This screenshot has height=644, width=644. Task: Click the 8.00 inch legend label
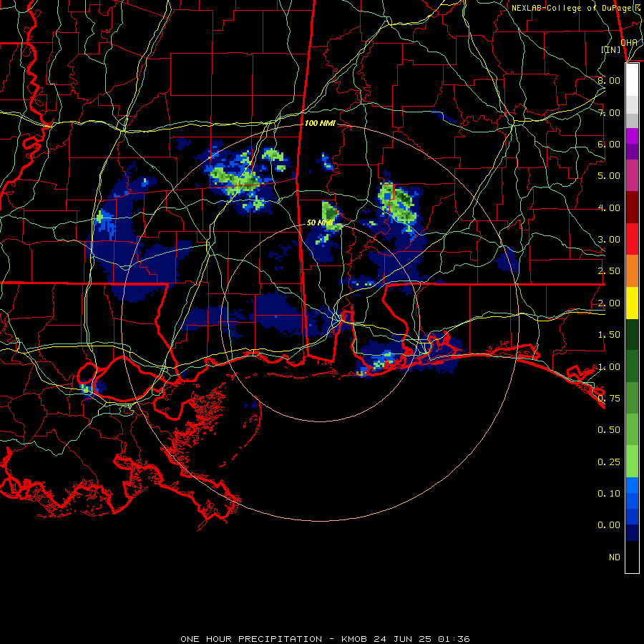pos(609,80)
